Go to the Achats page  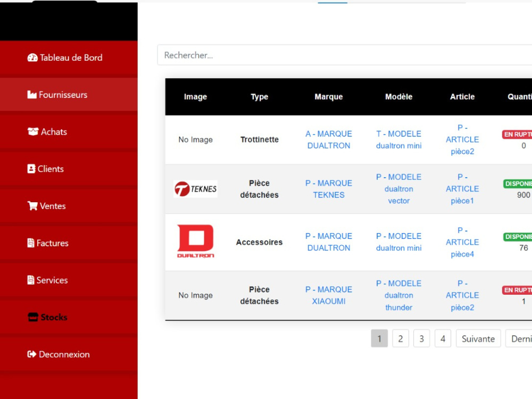(x=69, y=131)
